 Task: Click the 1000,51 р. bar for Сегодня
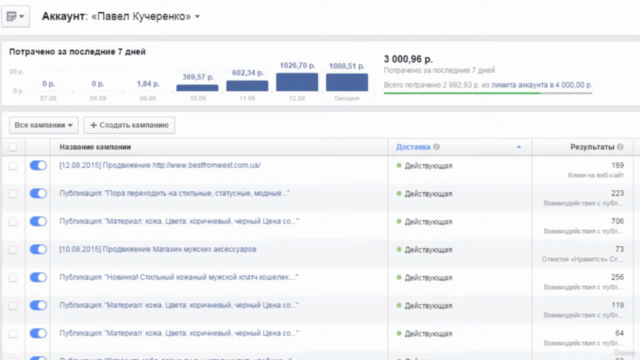[x=347, y=82]
